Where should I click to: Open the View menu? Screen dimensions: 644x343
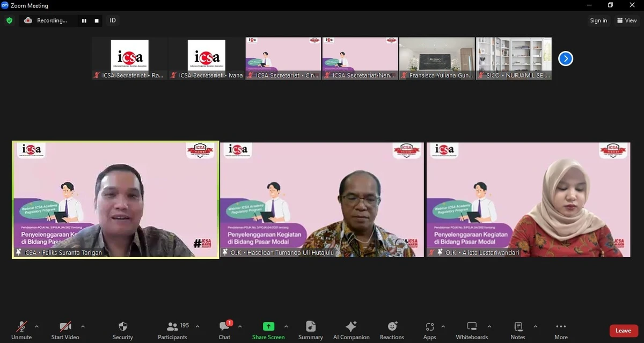(x=626, y=20)
